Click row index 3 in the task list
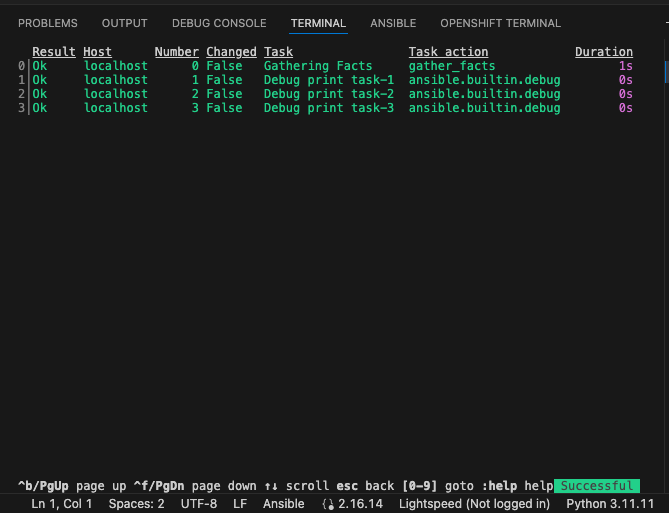 pyautogui.click(x=22, y=108)
